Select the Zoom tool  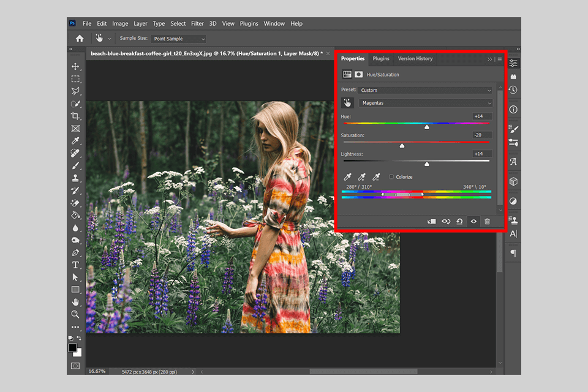[75, 314]
